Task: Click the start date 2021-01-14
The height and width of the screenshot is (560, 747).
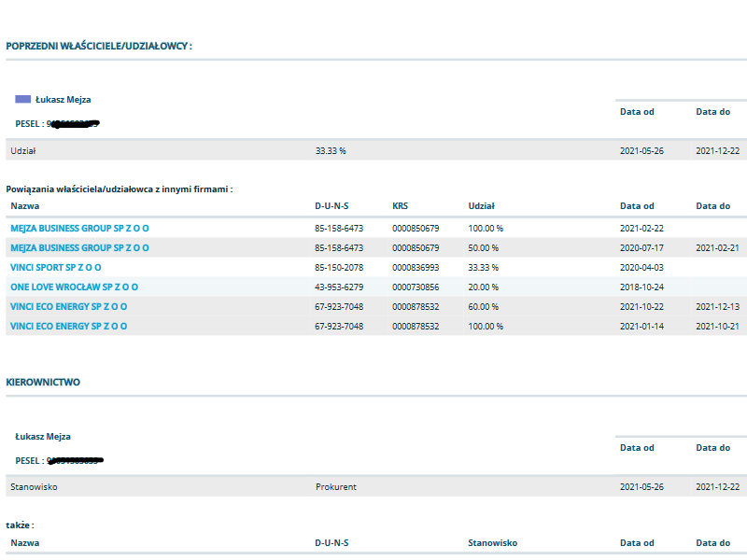Action: click(x=641, y=326)
